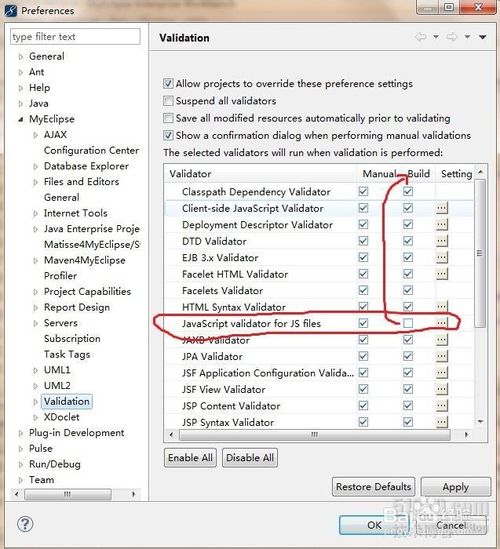Expand the Validation tree node
Image resolution: width=500 pixels, height=549 pixels.
[x=35, y=402]
